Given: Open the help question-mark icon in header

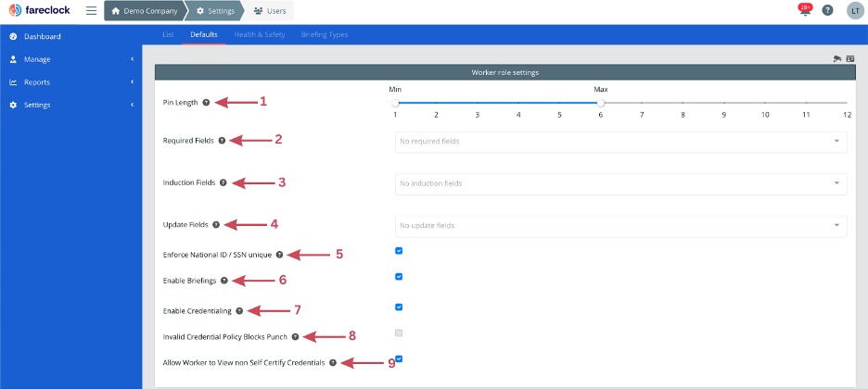Looking at the screenshot, I should click(827, 10).
